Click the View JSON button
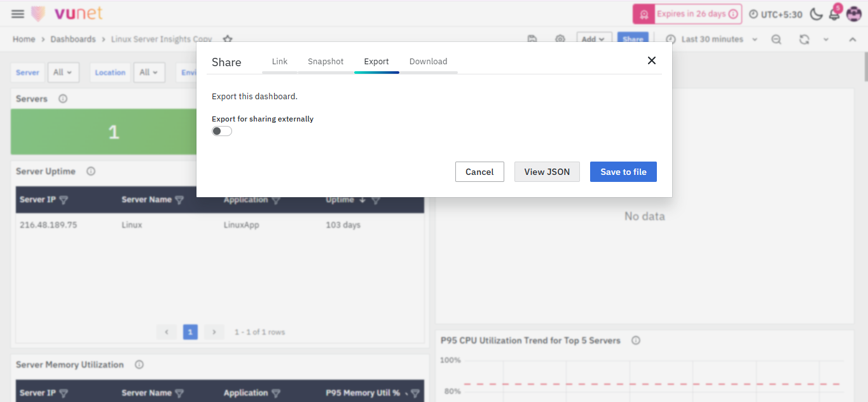 point(547,172)
